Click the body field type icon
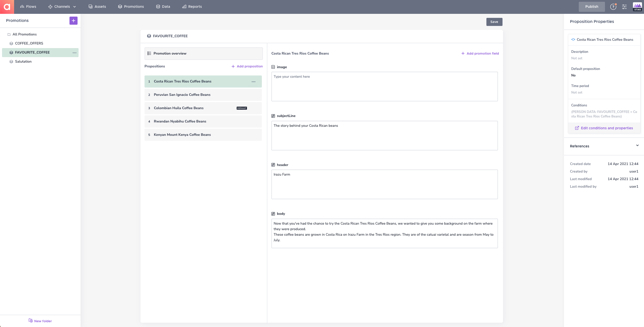 click(x=273, y=214)
